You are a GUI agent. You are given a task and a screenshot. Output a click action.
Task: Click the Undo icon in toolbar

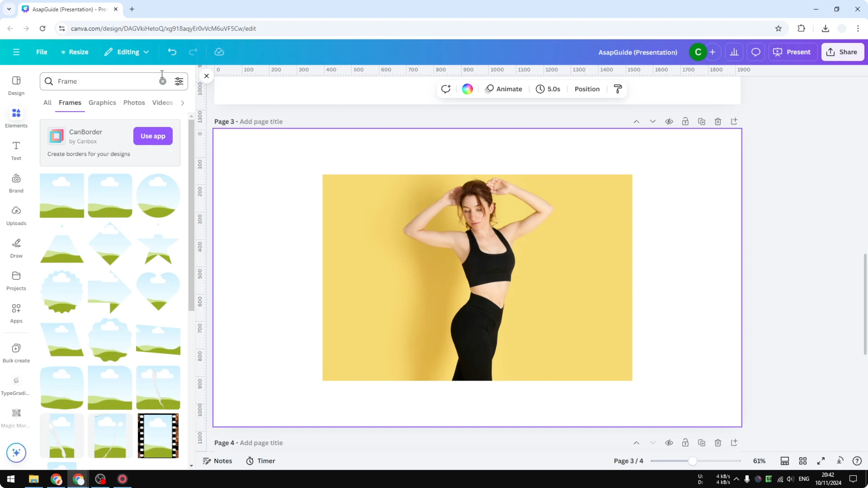point(172,52)
